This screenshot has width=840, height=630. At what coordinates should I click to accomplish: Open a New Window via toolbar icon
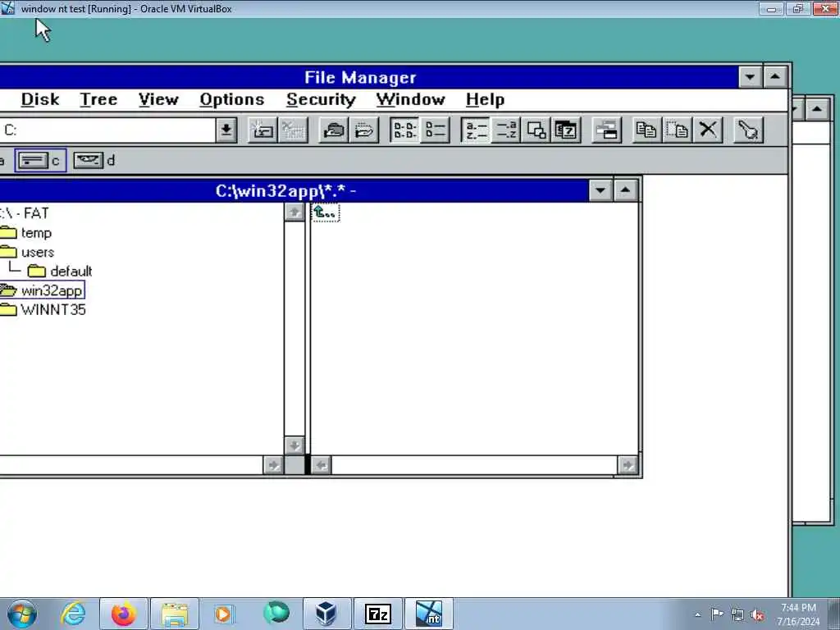coord(606,130)
